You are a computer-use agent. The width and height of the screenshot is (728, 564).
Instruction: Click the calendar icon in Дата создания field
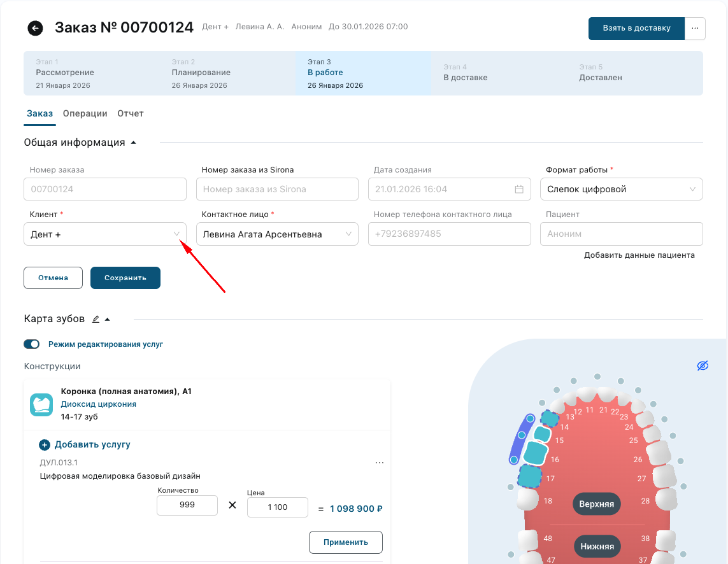click(519, 189)
